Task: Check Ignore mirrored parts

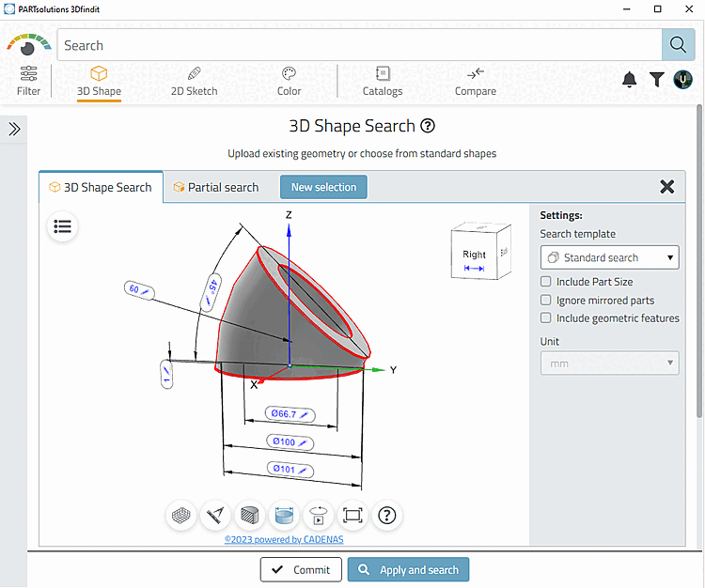Action: [545, 300]
